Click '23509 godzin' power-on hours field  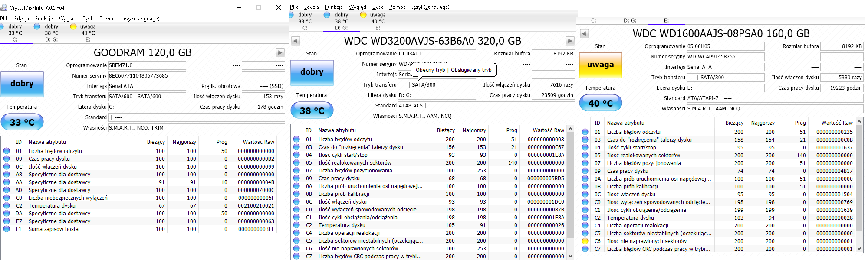pyautogui.click(x=553, y=95)
